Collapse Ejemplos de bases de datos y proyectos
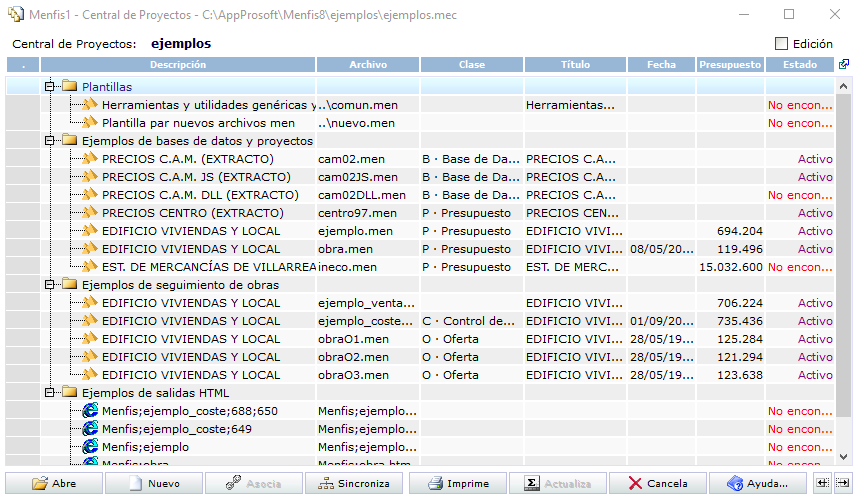Image resolution: width=858 pixels, height=499 pixels. 50,141
